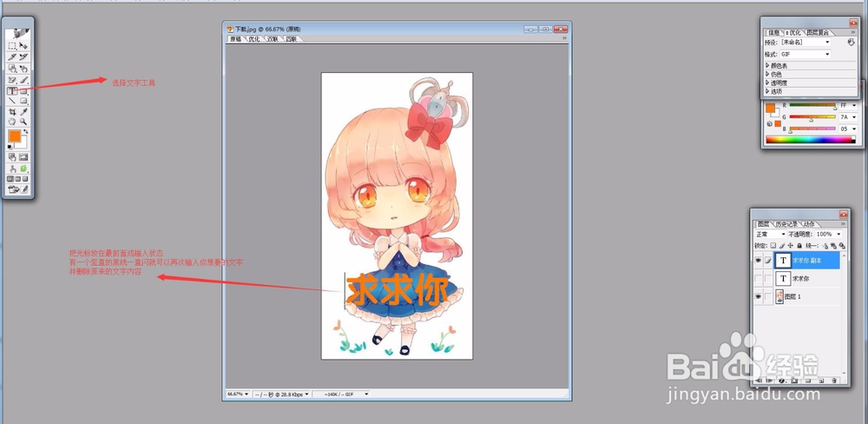Click the lock position icon
Image resolution: width=868 pixels, height=424 pixels.
[x=791, y=246]
